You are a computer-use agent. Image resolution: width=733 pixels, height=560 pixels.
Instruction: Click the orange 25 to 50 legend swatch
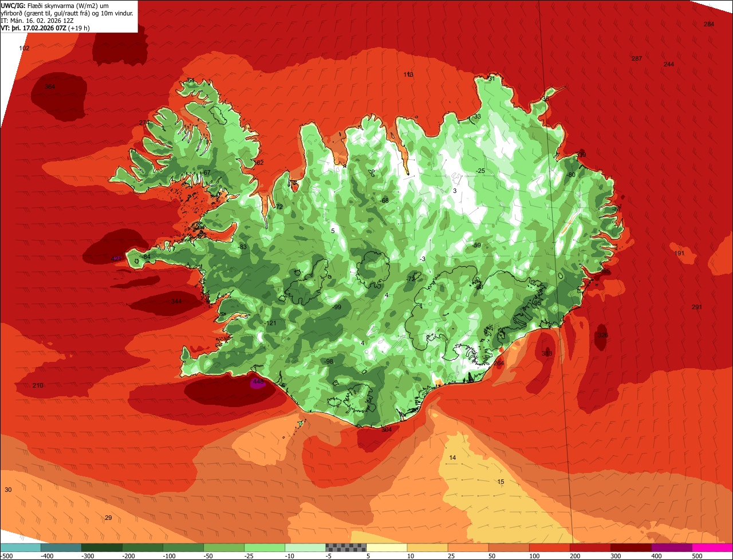pos(468,547)
